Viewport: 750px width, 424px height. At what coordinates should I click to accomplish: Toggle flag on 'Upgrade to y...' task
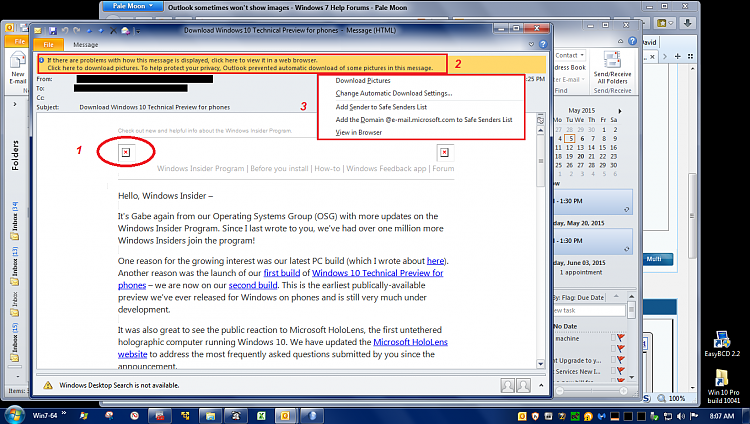[621, 360]
